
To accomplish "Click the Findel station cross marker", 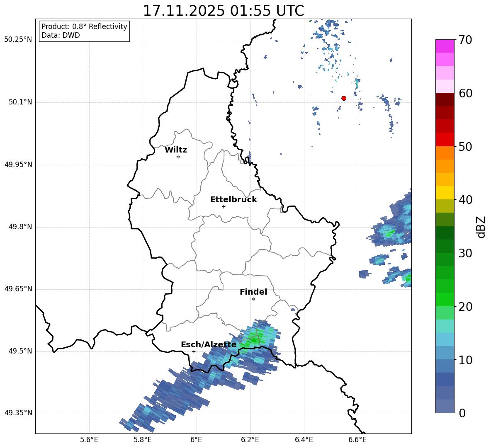I will coord(253,299).
